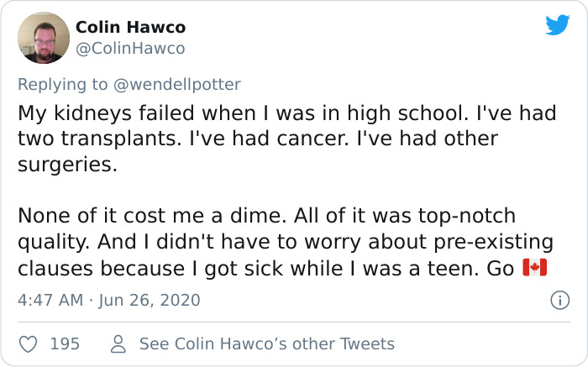This screenshot has height=367, width=588.
Task: Click the Canadian flag emoji
Action: pos(535,269)
